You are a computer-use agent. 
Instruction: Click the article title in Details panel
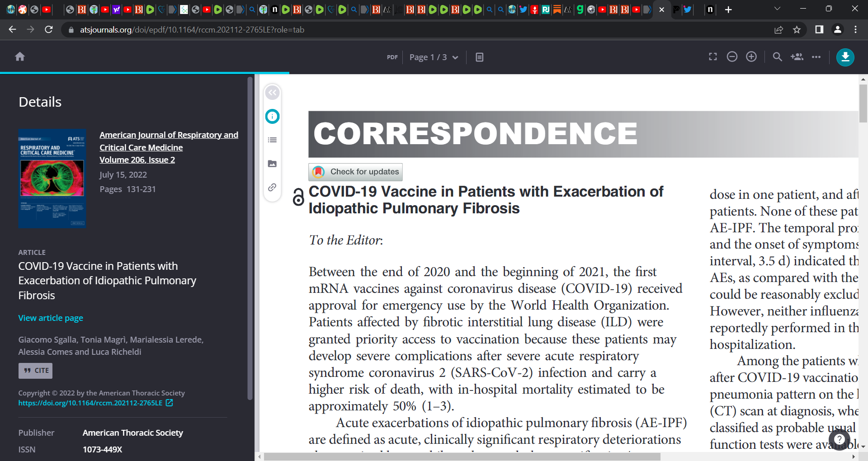107,281
